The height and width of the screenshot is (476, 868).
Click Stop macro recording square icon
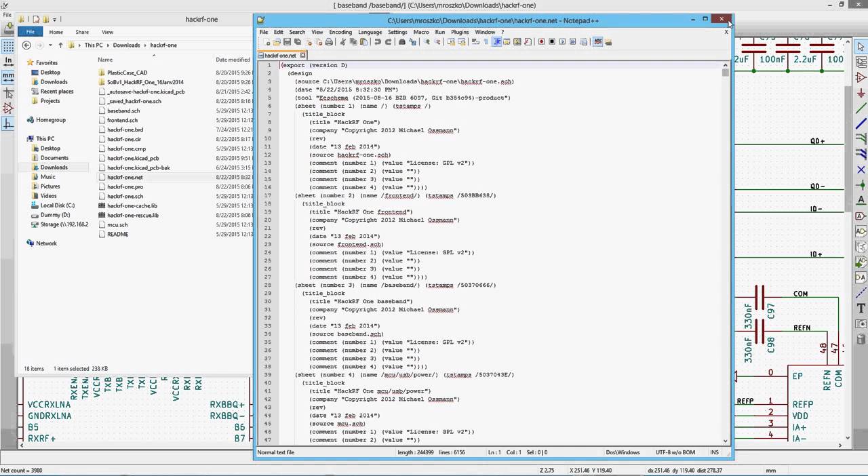click(551, 42)
